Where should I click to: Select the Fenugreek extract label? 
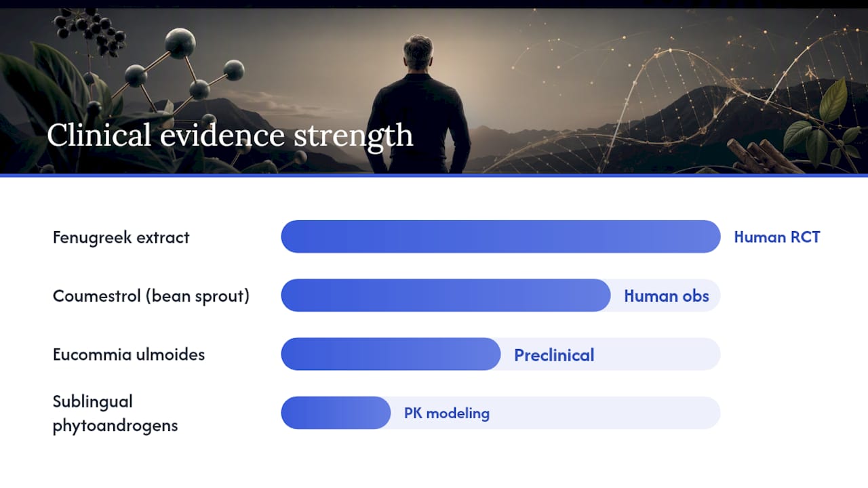click(121, 237)
